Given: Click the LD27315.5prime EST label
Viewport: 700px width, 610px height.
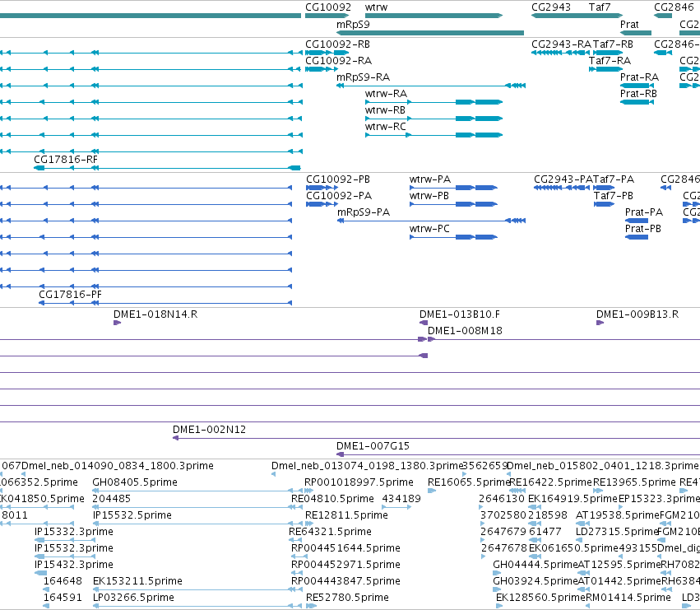Looking at the screenshot, I should [618, 532].
